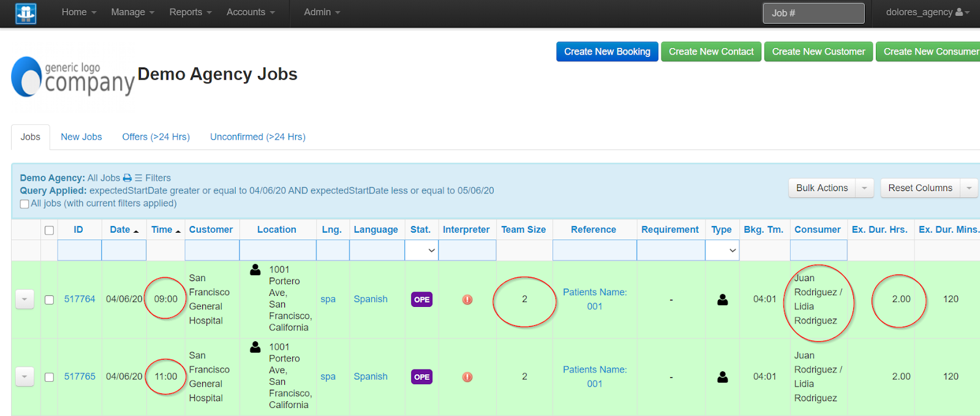Click the app logo icon in navbar
The height and width of the screenshot is (416, 980).
click(x=26, y=13)
